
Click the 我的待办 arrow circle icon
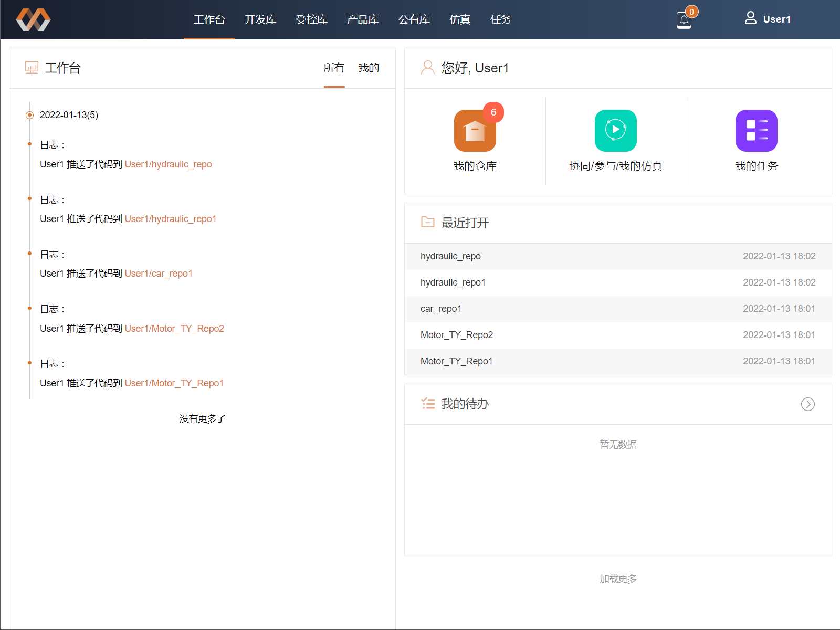click(807, 404)
